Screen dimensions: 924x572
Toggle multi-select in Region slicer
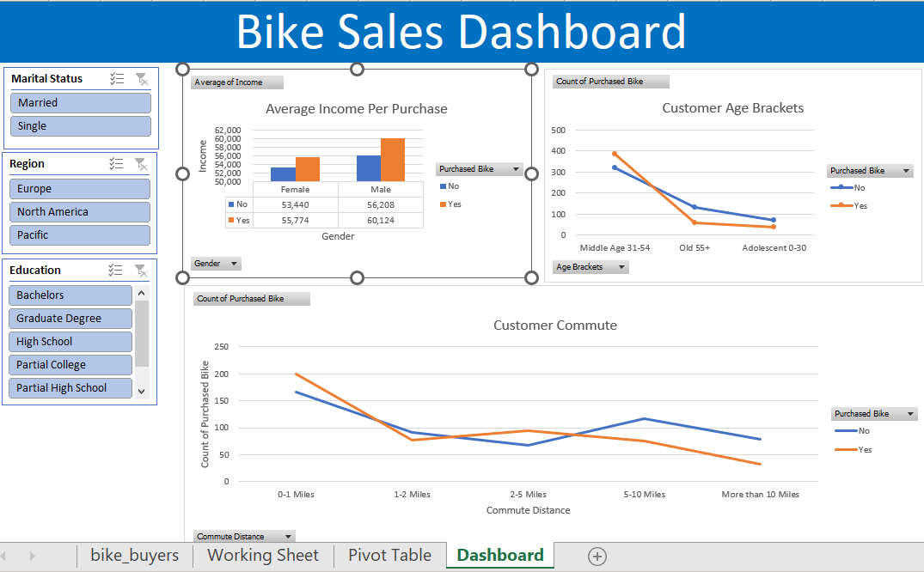pos(116,164)
